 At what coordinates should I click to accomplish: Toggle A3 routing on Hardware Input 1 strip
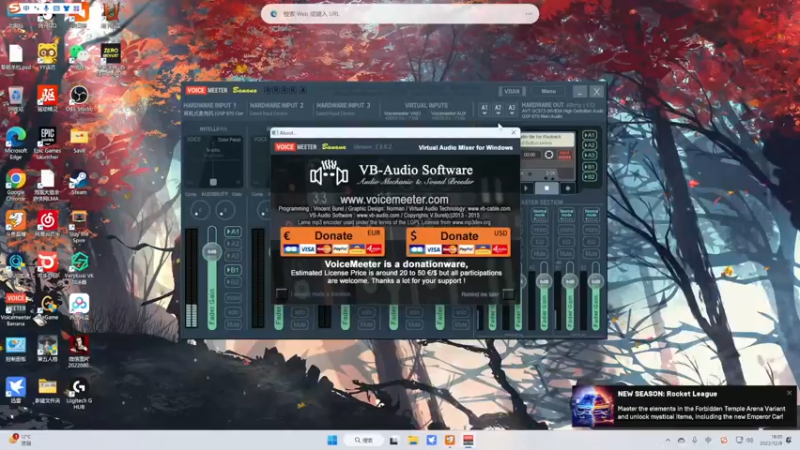tap(233, 256)
